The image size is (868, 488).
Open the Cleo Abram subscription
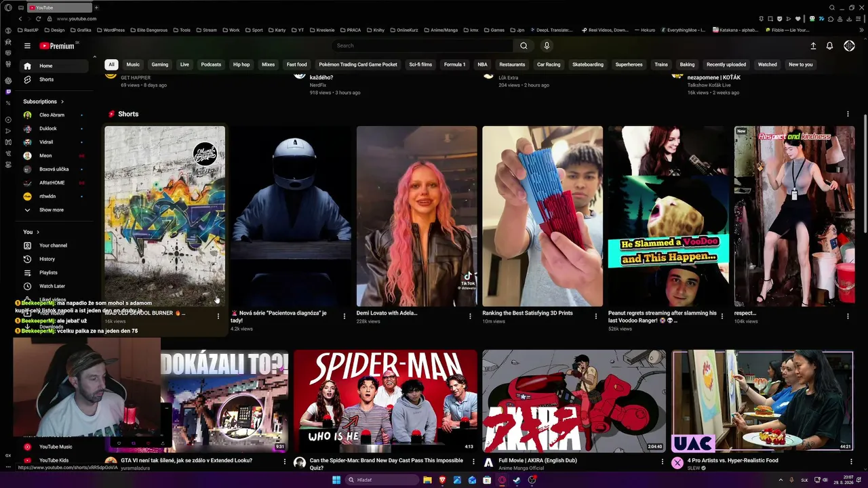click(54, 115)
